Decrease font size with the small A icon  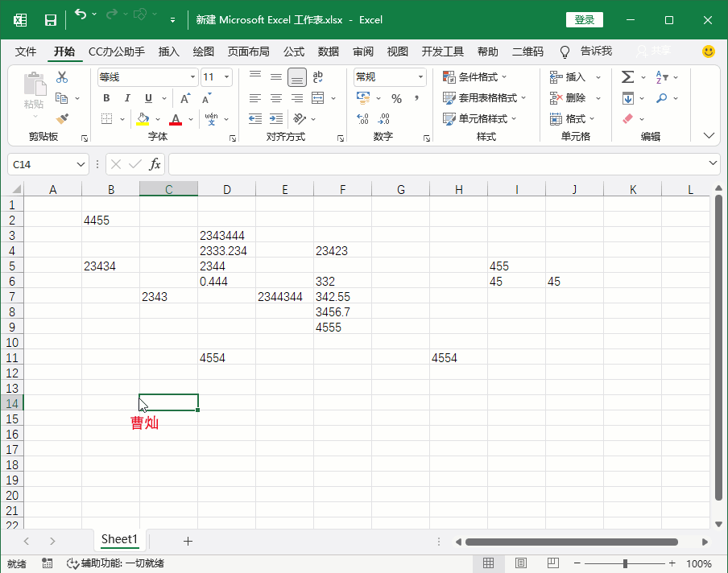[207, 98]
